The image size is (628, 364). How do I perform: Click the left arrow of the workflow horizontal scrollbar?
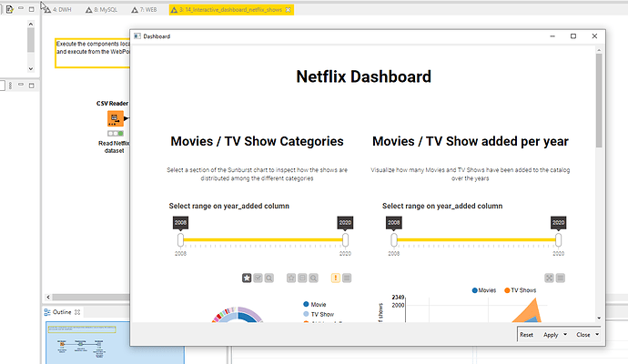(48, 298)
